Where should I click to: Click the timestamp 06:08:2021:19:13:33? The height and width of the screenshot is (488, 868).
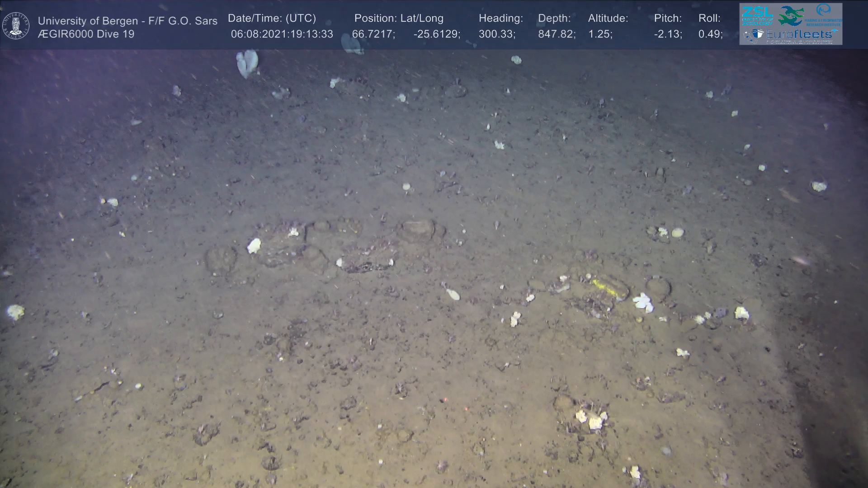[282, 34]
